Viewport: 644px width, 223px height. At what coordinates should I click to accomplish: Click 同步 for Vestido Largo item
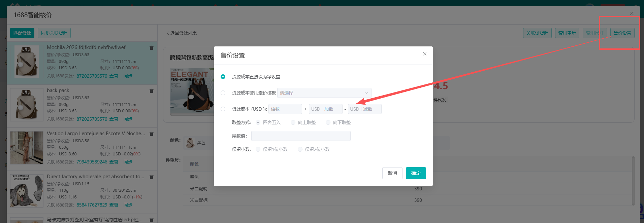[x=128, y=162]
